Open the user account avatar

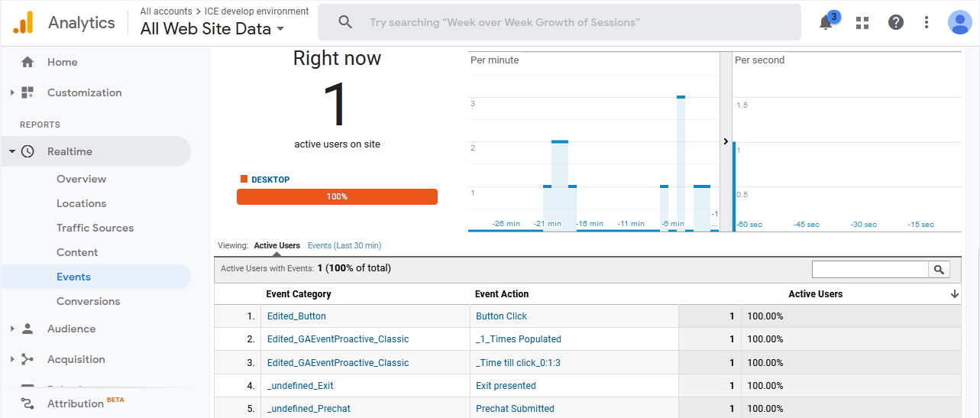click(959, 22)
